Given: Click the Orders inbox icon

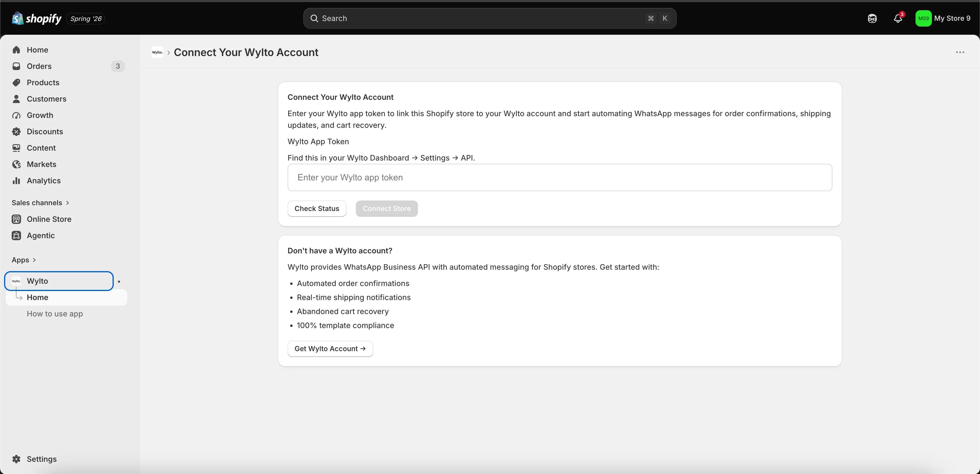Looking at the screenshot, I should click(x=16, y=66).
